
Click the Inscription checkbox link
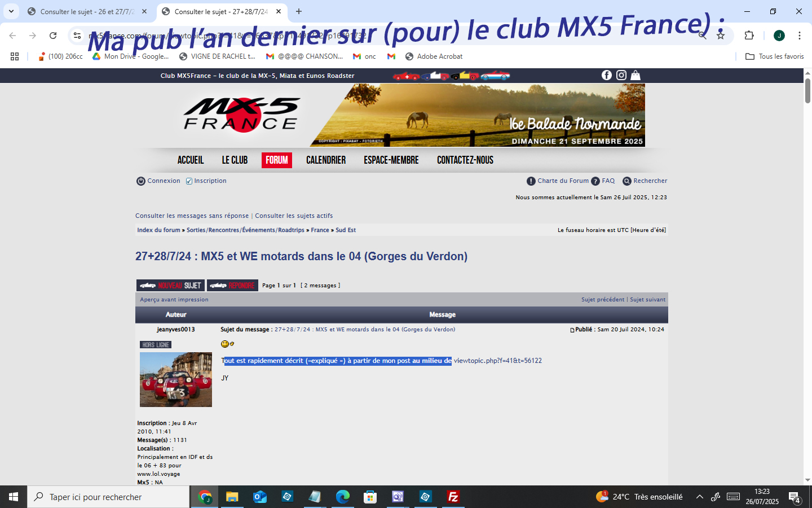pyautogui.click(x=206, y=181)
